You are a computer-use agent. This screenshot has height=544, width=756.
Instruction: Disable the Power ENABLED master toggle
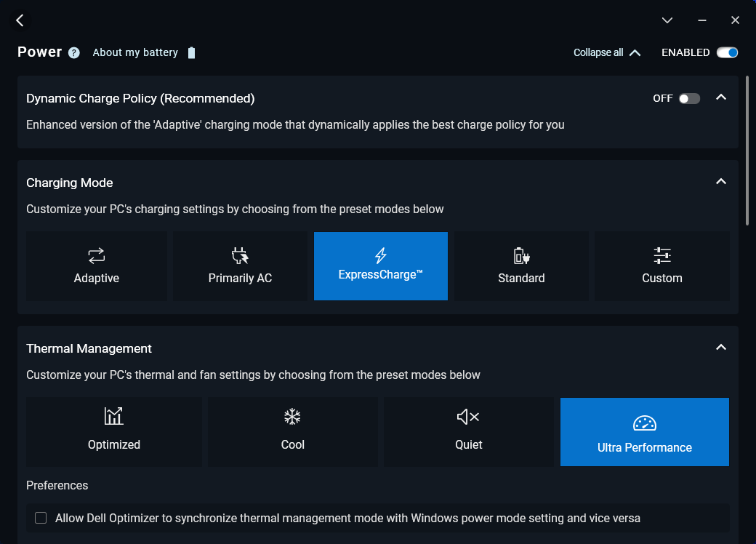[727, 52]
